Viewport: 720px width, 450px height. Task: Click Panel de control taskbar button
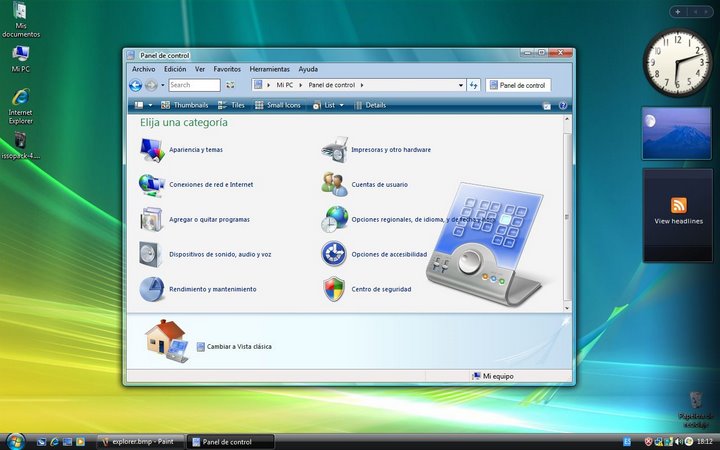click(x=231, y=442)
